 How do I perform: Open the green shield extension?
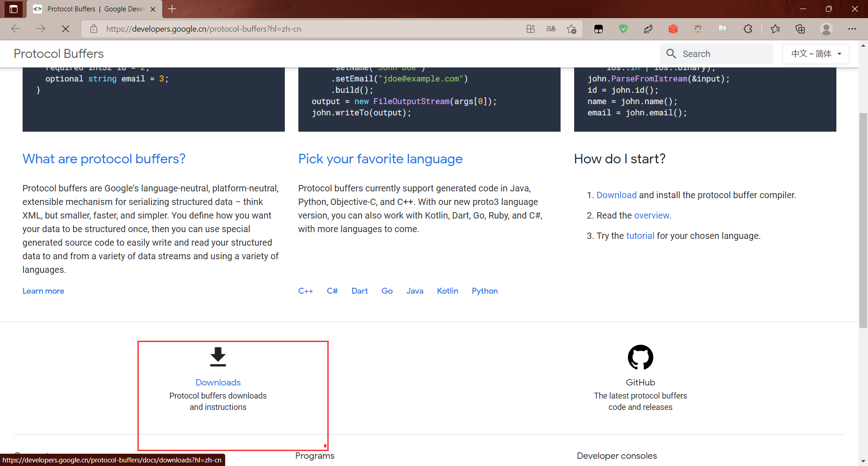(623, 29)
